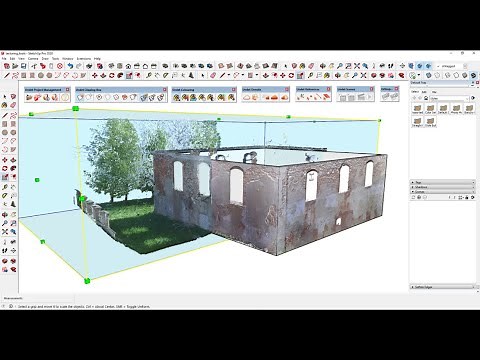Expand the Soften Edges tray panel

[443, 287]
